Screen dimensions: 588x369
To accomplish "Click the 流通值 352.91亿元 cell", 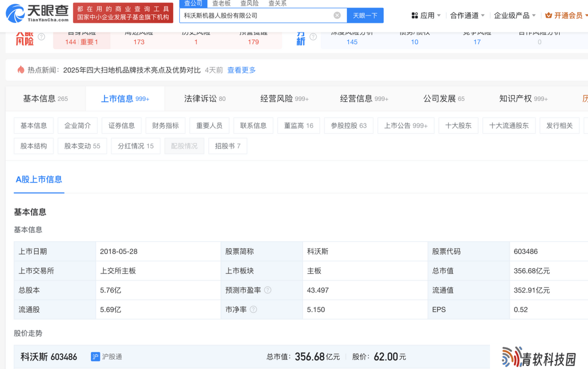I will tap(549, 290).
